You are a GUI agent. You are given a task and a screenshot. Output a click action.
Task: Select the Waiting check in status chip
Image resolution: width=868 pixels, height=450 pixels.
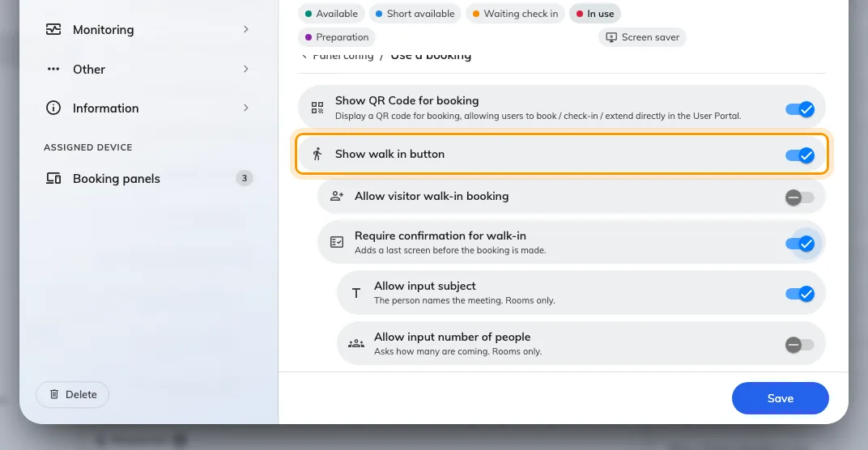[x=515, y=14]
